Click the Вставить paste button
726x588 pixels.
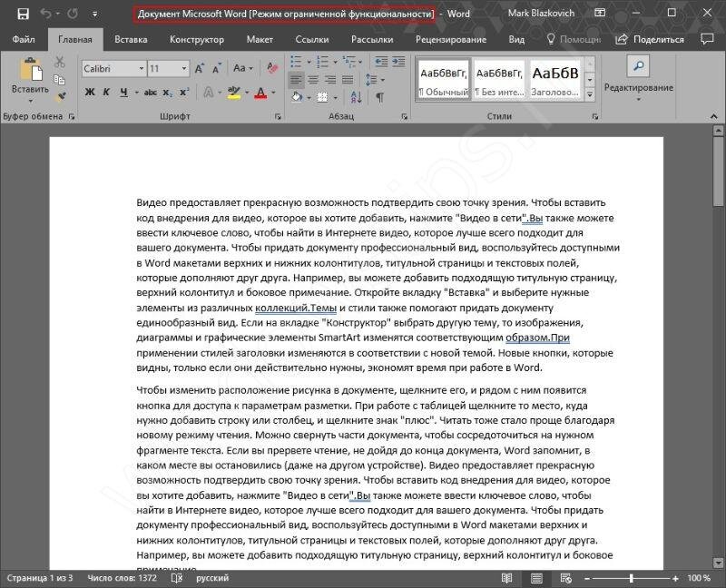coord(31,80)
